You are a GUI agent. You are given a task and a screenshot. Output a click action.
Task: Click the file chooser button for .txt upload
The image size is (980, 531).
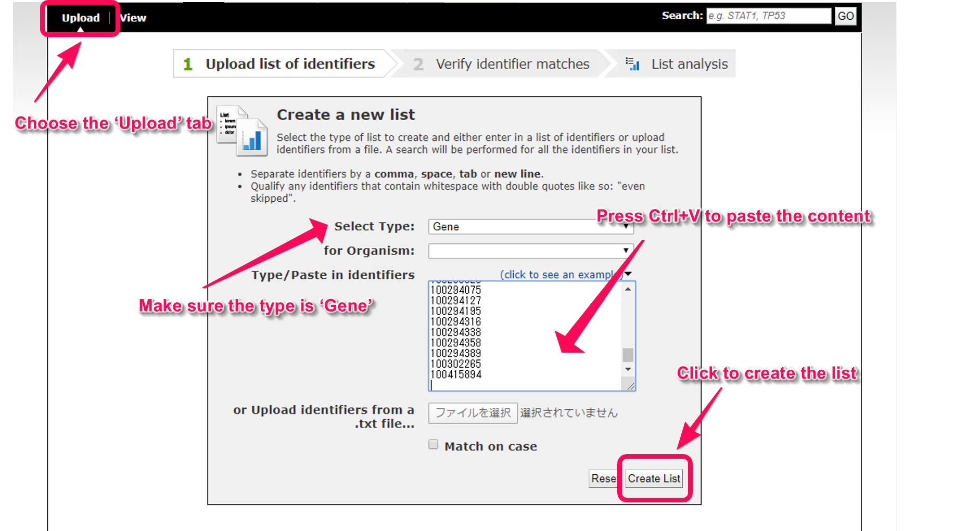pos(473,413)
